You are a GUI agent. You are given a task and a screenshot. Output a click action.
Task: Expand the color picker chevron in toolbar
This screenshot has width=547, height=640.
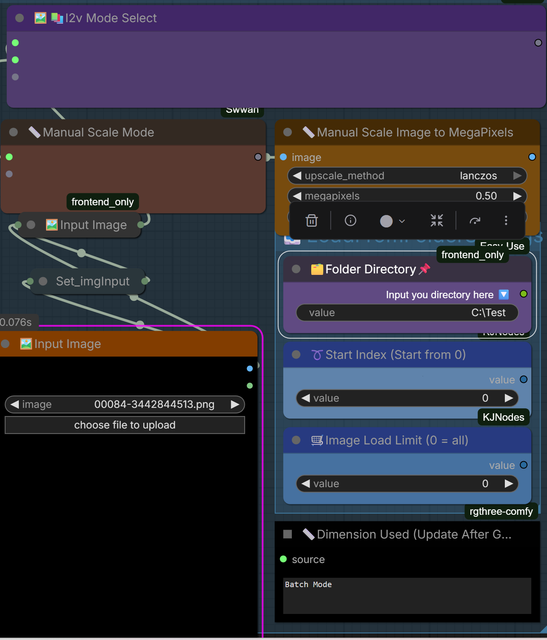click(402, 221)
